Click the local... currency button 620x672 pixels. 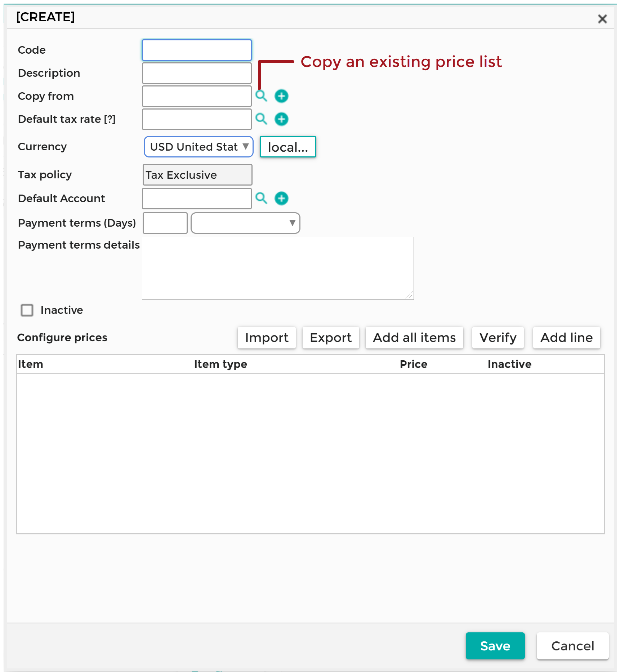(x=288, y=147)
